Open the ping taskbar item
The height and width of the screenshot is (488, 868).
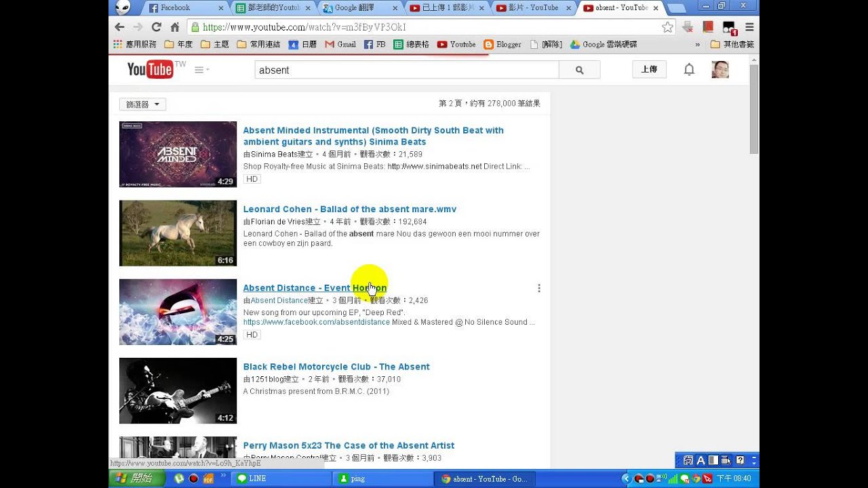tap(381, 479)
